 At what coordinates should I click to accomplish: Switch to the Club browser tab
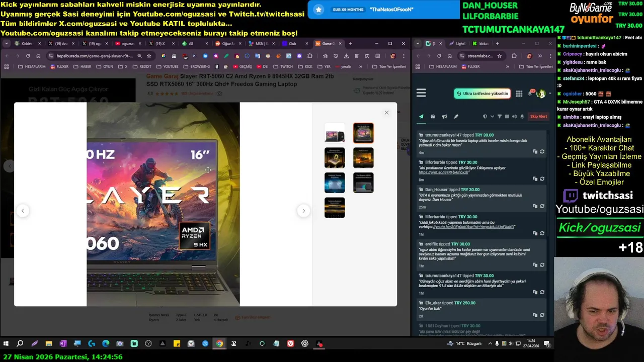coord(294,44)
